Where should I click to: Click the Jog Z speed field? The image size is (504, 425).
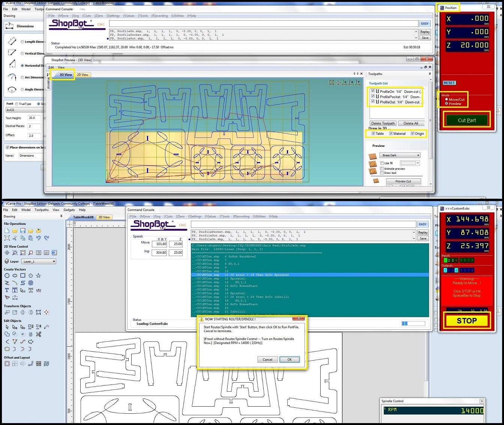[x=176, y=253]
